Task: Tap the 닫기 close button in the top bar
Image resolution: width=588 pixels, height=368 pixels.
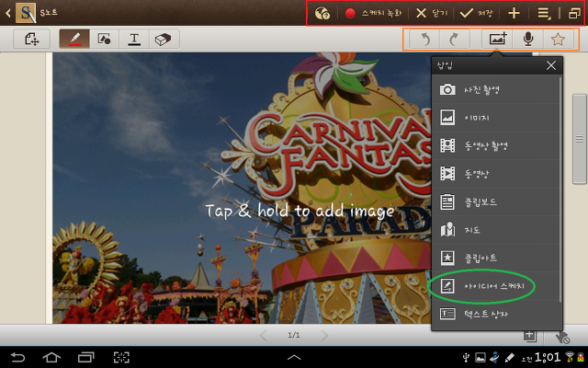Action: [x=432, y=14]
